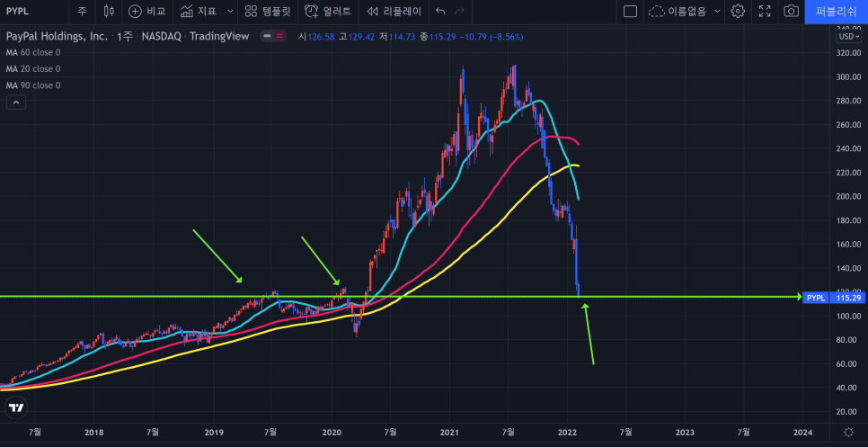Image resolution: width=868 pixels, height=447 pixels.
Task: Click the opening price 시 126.58 value
Action: [x=316, y=37]
